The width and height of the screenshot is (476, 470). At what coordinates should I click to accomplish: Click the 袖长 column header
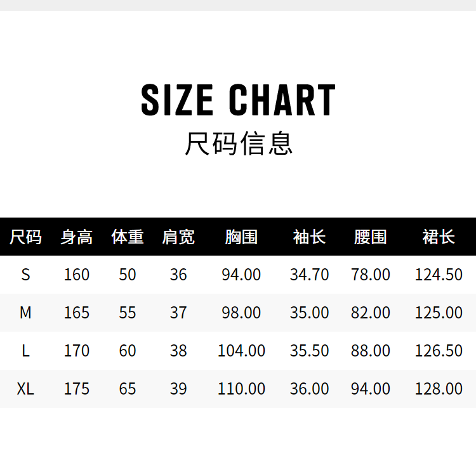(309, 237)
